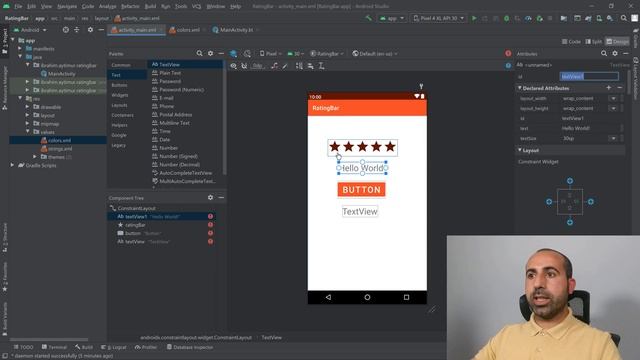Click the orange BUTTON in the preview
Screen dimensions: 640x360
(361, 190)
